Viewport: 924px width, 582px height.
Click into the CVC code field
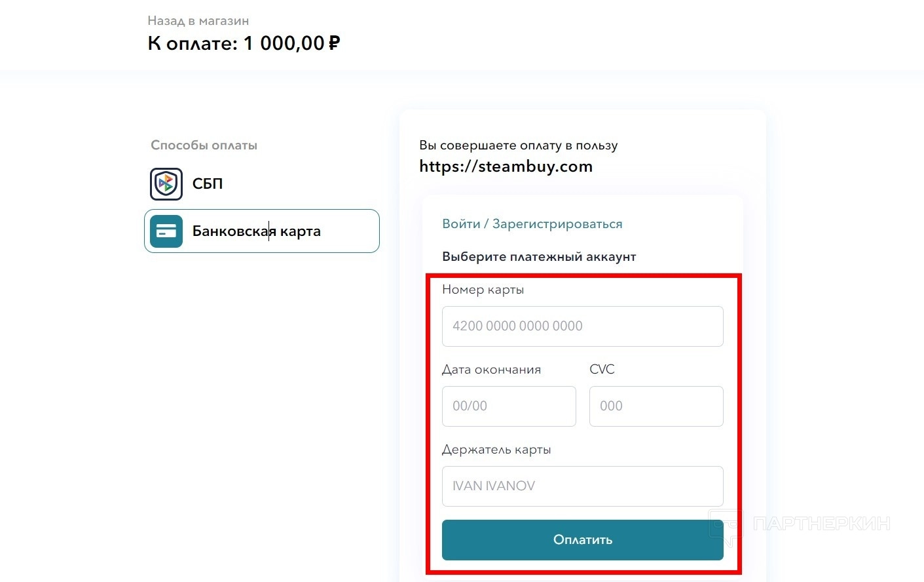pyautogui.click(x=656, y=406)
